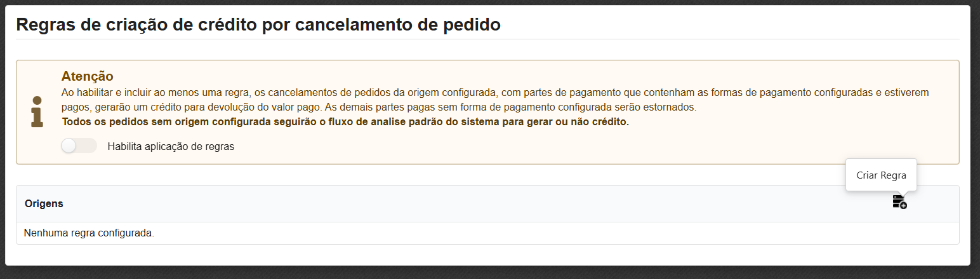Image resolution: width=980 pixels, height=279 pixels.
Task: Select the "Nenhuma regra configurada." row
Action: tap(89, 233)
